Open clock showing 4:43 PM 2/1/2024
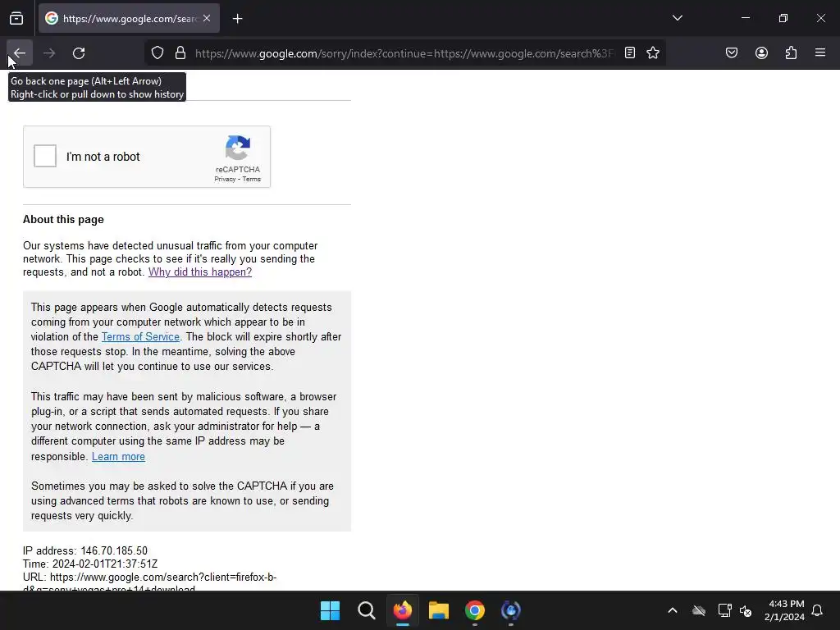The image size is (840, 630). pyautogui.click(x=784, y=610)
